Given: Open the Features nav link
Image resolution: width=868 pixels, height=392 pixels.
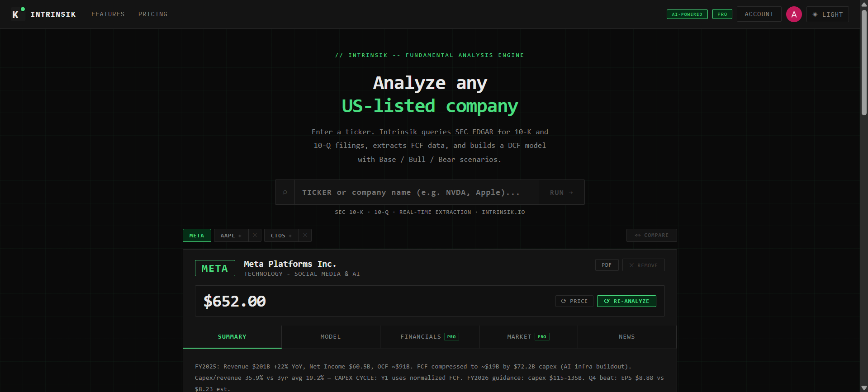Looking at the screenshot, I should coord(108,14).
